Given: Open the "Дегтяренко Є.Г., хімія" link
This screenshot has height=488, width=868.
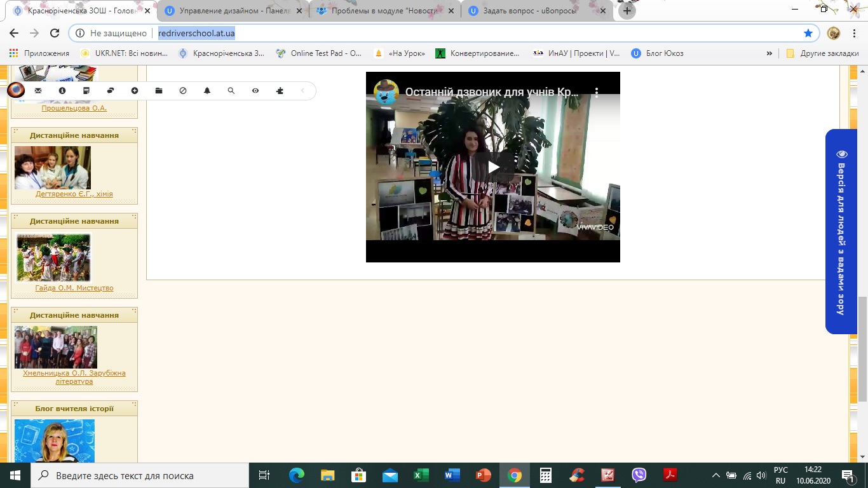Looking at the screenshot, I should [74, 194].
